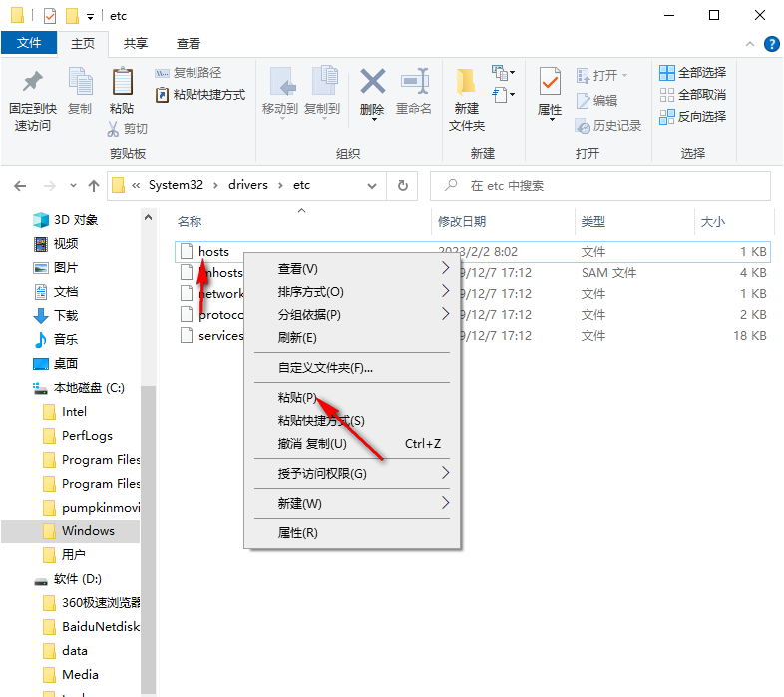
Task: Switch to the Home ribbon tab
Action: [x=83, y=44]
